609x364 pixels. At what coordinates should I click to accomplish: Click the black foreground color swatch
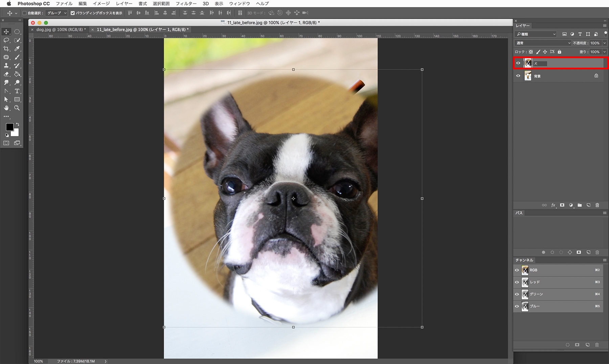pos(9,127)
